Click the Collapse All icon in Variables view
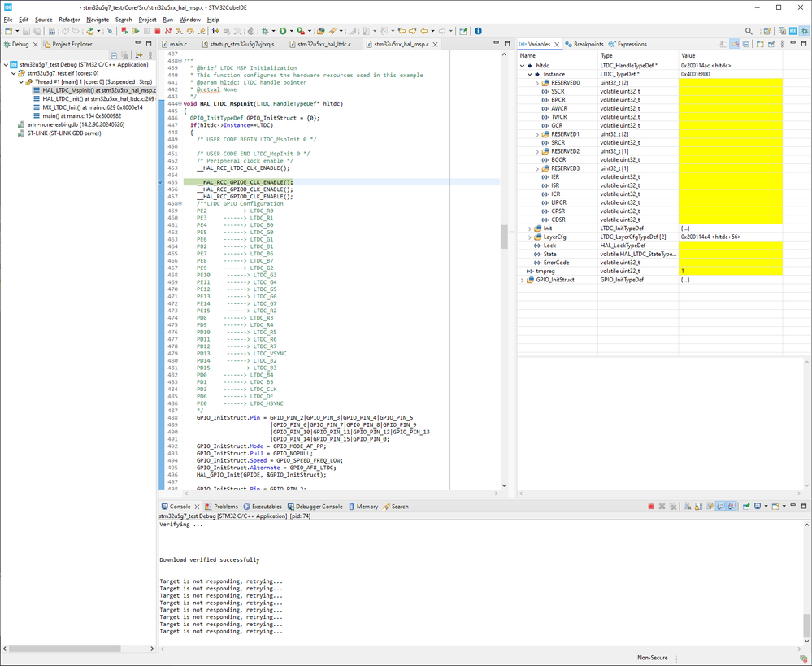Viewport: 812px width, 666px height. coord(746,44)
